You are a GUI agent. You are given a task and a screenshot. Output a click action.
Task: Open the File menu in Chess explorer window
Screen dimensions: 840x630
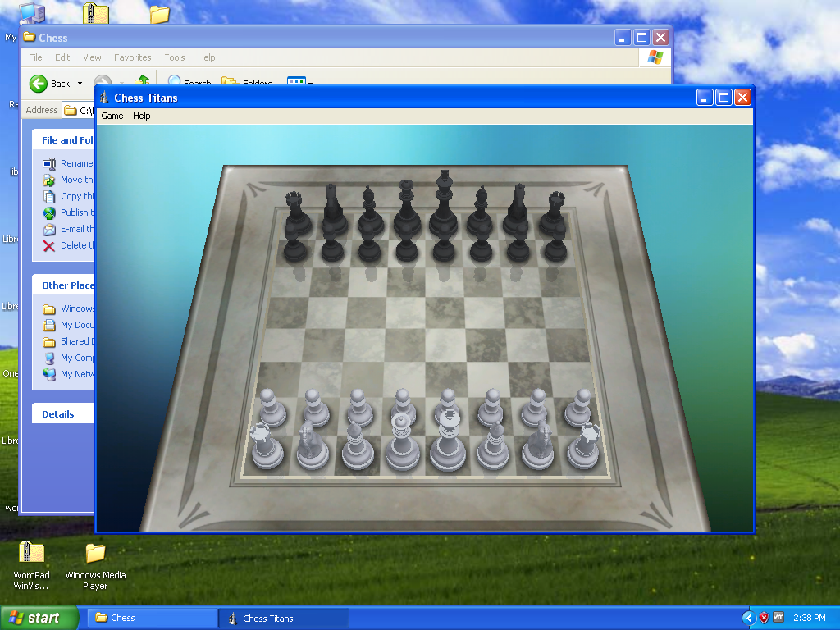pos(35,57)
